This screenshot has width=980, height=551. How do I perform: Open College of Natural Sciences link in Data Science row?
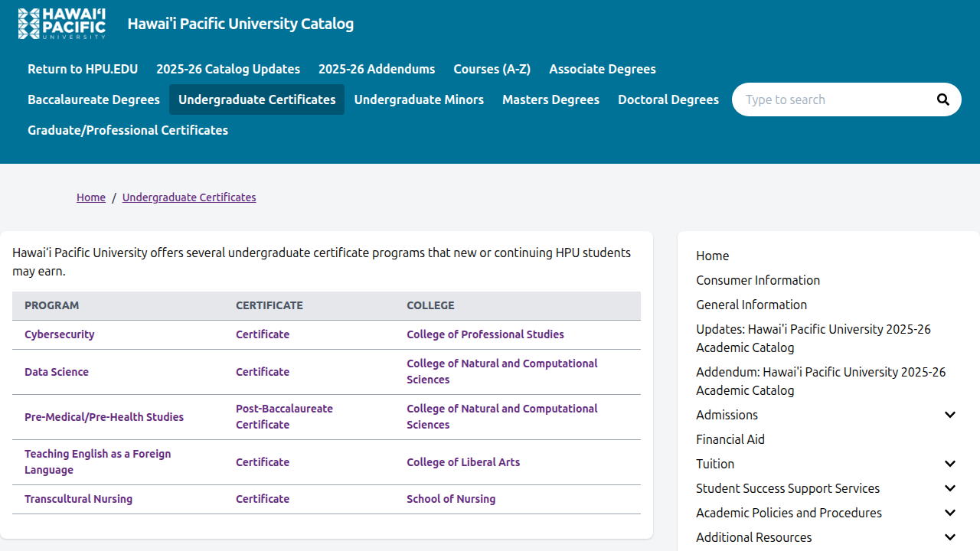pos(502,372)
